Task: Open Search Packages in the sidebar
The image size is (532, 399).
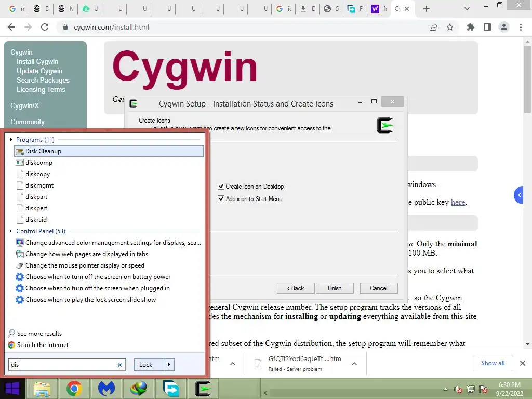Action: click(x=43, y=80)
